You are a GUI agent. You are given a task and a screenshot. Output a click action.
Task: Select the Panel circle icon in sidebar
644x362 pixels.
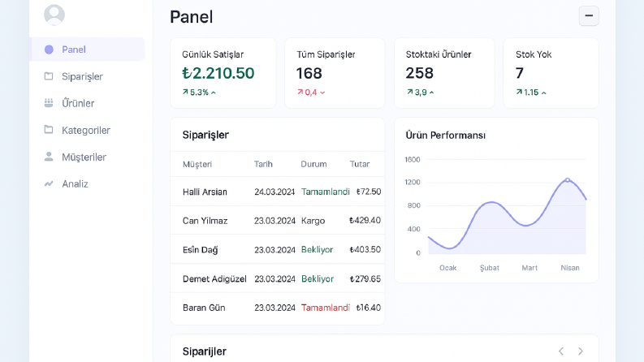49,50
